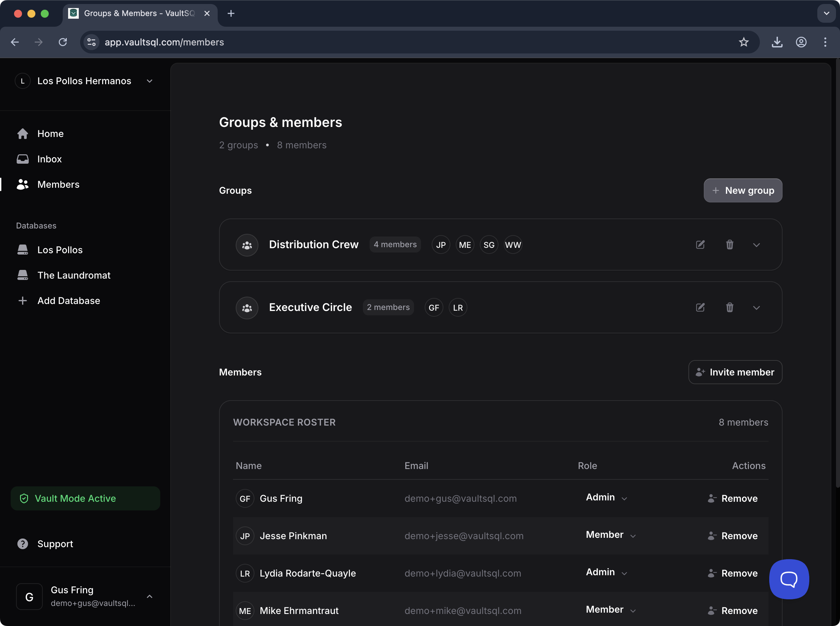Edit the Distribution Crew group
This screenshot has height=626, width=840.
click(x=700, y=245)
